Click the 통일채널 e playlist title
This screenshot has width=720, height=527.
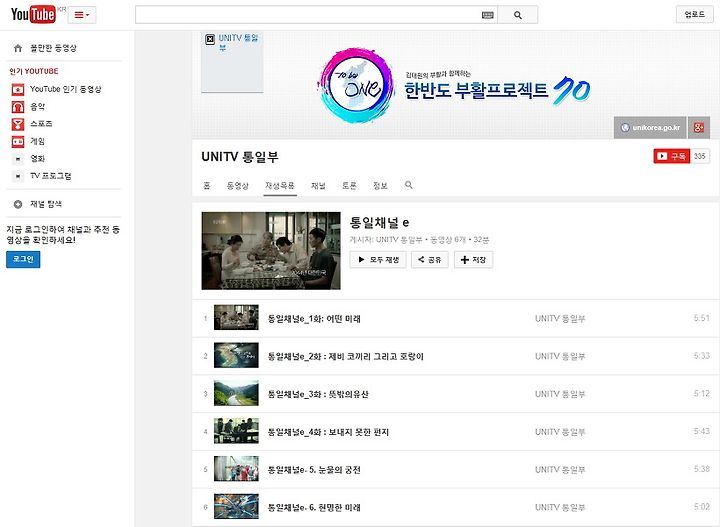[x=379, y=223]
